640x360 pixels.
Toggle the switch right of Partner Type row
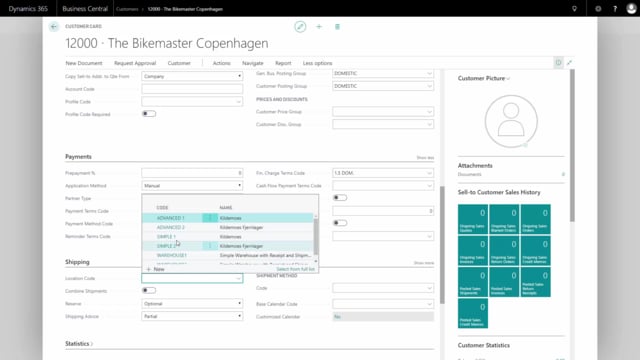(x=340, y=198)
